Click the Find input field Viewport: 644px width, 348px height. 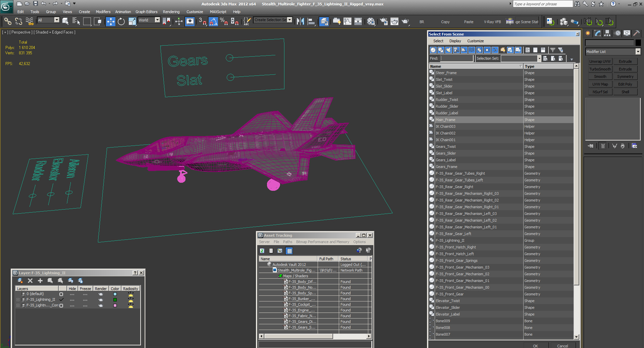click(x=456, y=58)
